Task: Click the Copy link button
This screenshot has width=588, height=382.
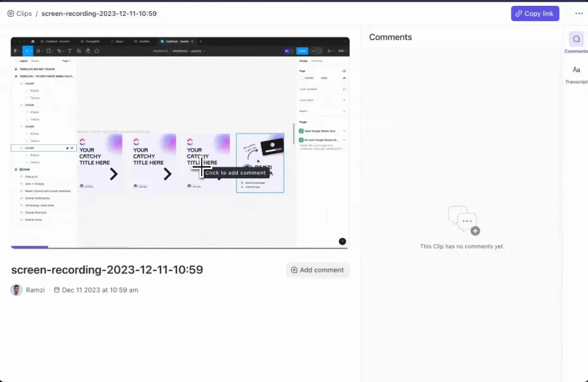Action: pyautogui.click(x=535, y=13)
